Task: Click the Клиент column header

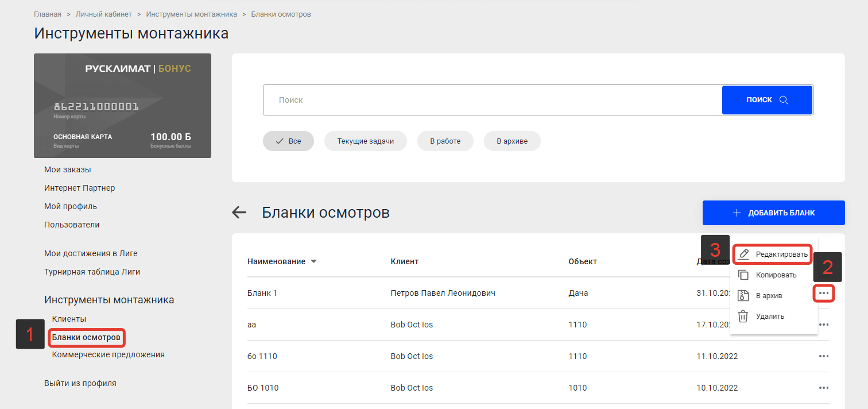Action: click(x=405, y=261)
